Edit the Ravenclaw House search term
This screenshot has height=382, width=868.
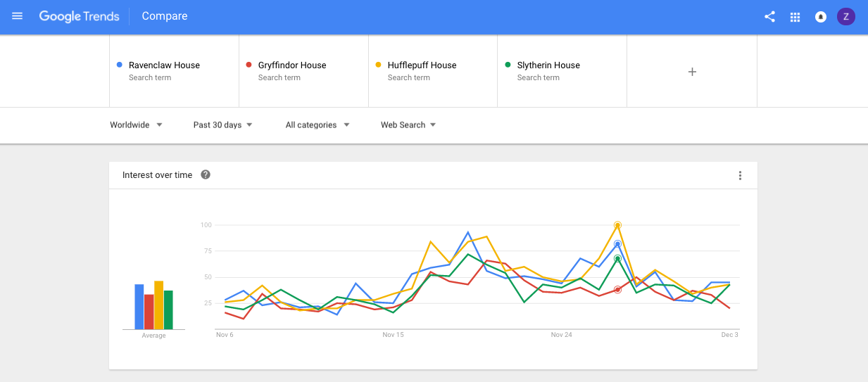pos(175,71)
